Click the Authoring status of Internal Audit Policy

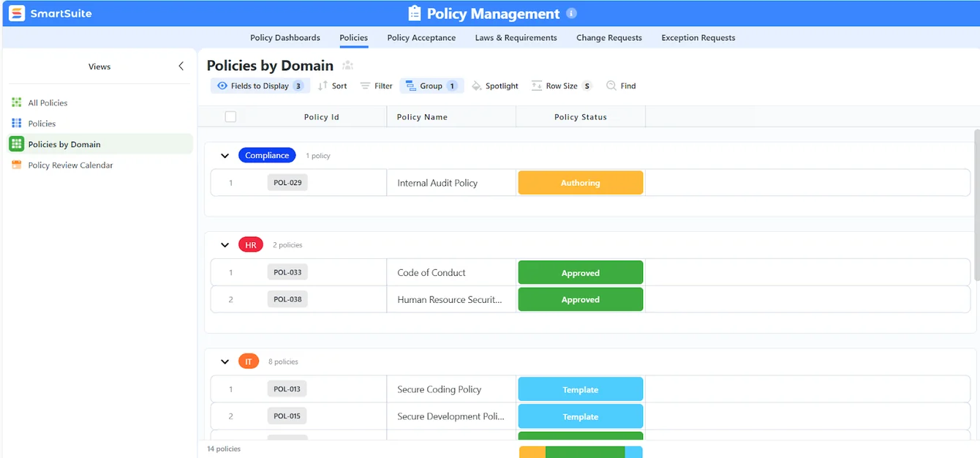click(x=581, y=183)
